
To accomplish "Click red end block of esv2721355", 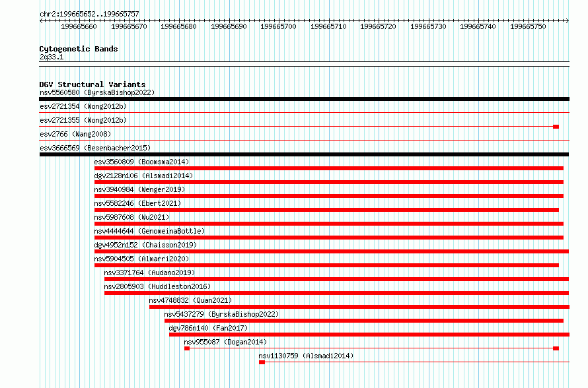I will [556, 127].
